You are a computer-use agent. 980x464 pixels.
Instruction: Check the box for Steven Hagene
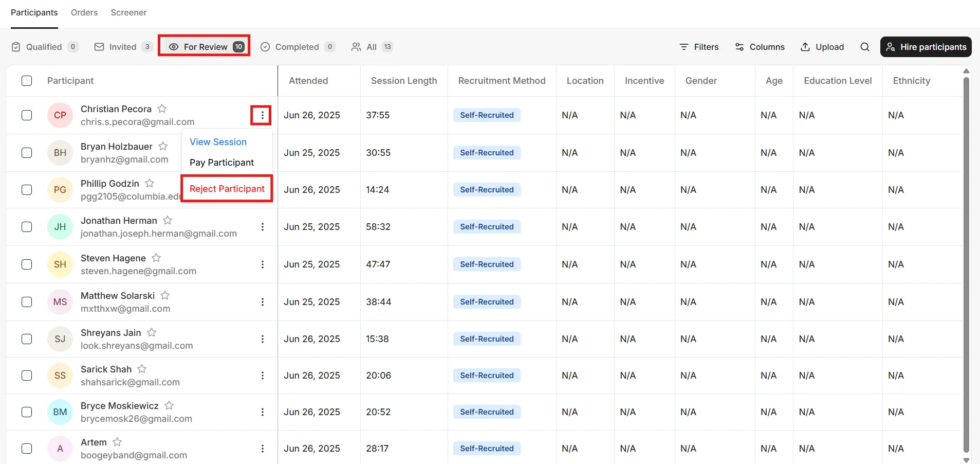click(x=27, y=264)
